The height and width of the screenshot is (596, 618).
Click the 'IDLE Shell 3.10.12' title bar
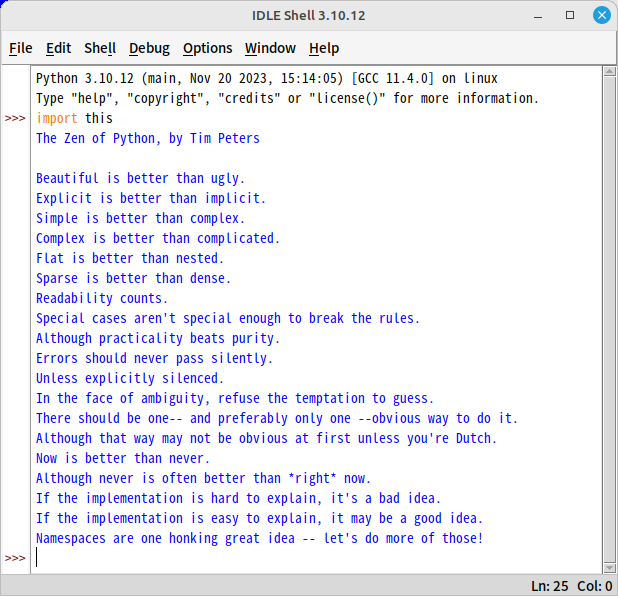[309, 15]
